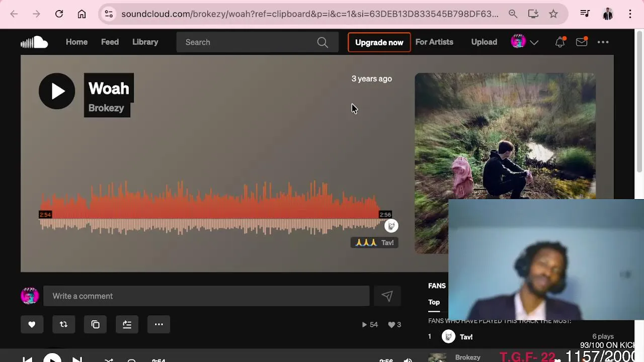Click the Upgrade now button
644x362 pixels.
click(x=379, y=42)
